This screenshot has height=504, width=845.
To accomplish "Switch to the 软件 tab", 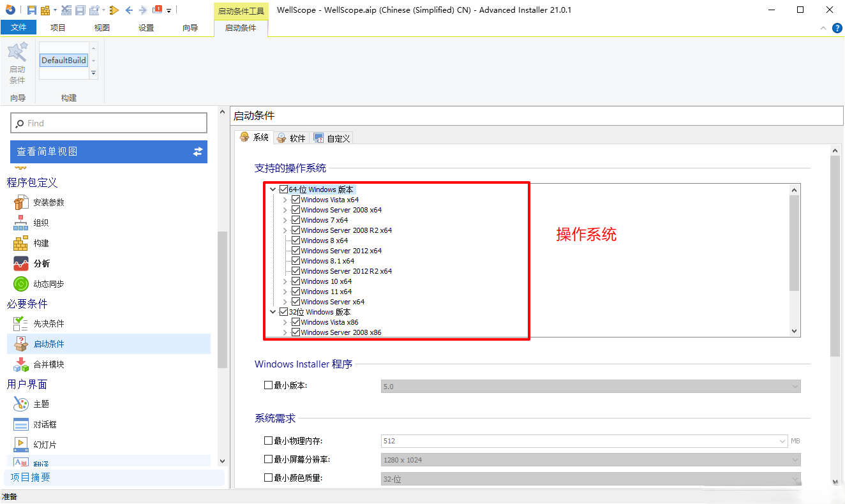I will tap(292, 138).
